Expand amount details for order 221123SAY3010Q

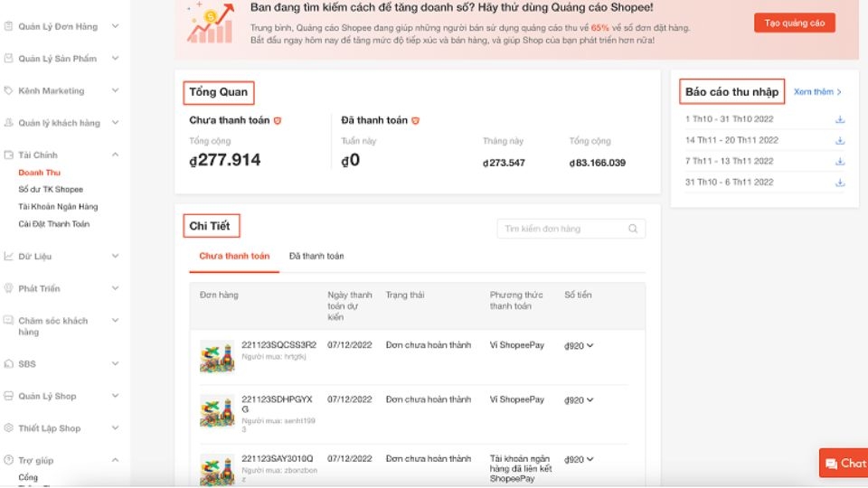[x=590, y=459]
